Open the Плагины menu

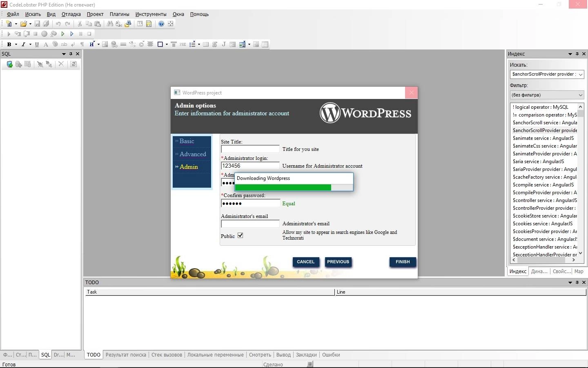[x=119, y=14]
